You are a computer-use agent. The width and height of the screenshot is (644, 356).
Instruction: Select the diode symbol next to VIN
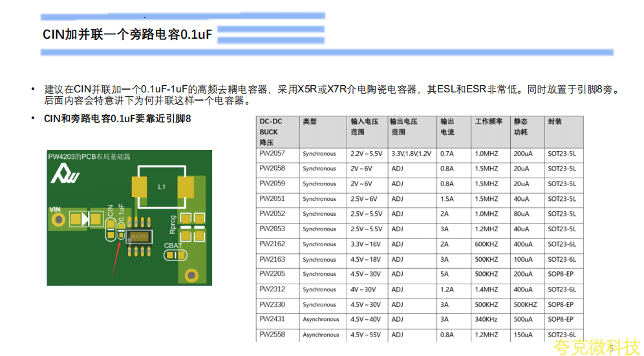coord(84,220)
